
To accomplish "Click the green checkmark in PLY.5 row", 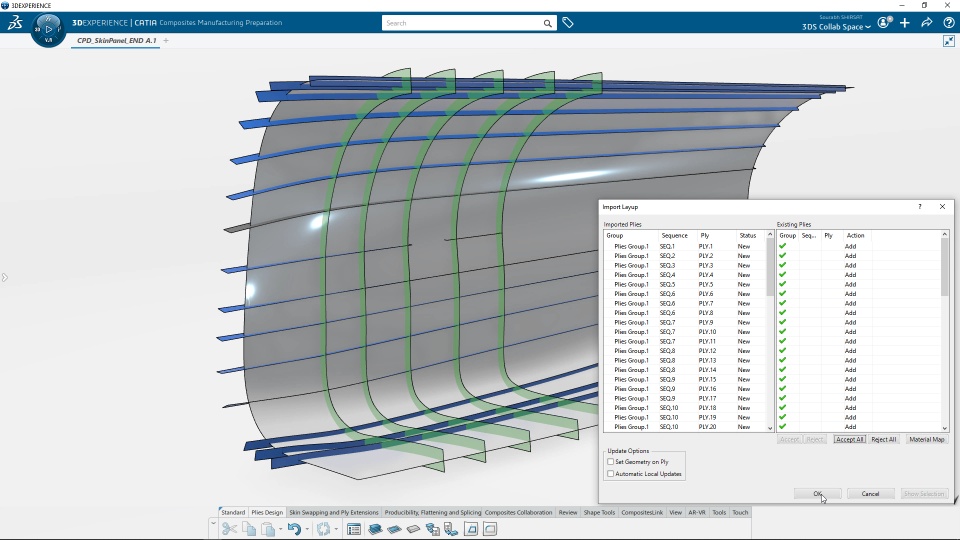I will tap(782, 284).
